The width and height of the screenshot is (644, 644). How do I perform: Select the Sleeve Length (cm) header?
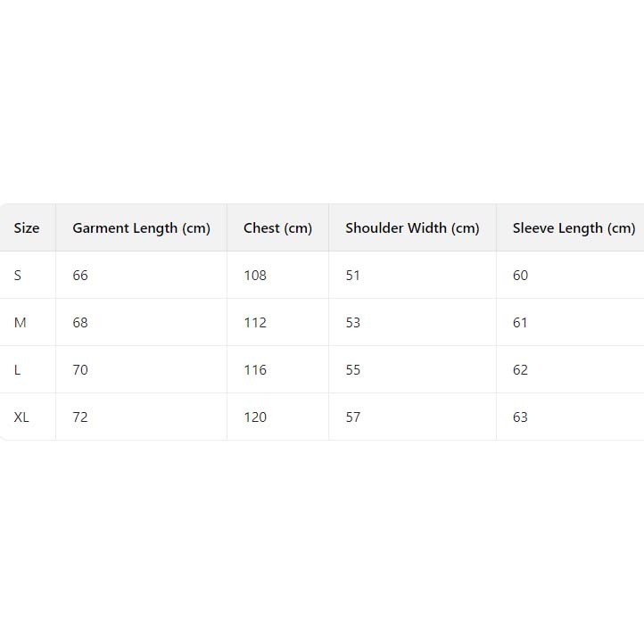coord(574,228)
